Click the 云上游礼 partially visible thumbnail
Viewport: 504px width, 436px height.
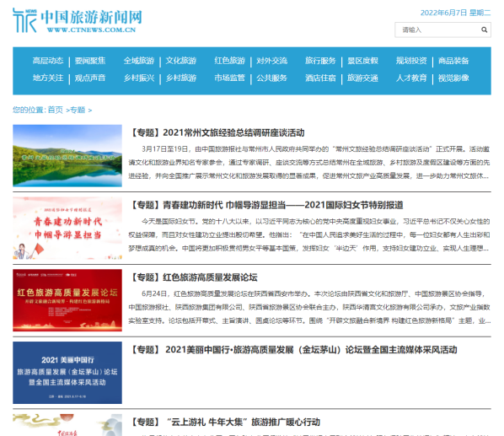[x=67, y=425]
